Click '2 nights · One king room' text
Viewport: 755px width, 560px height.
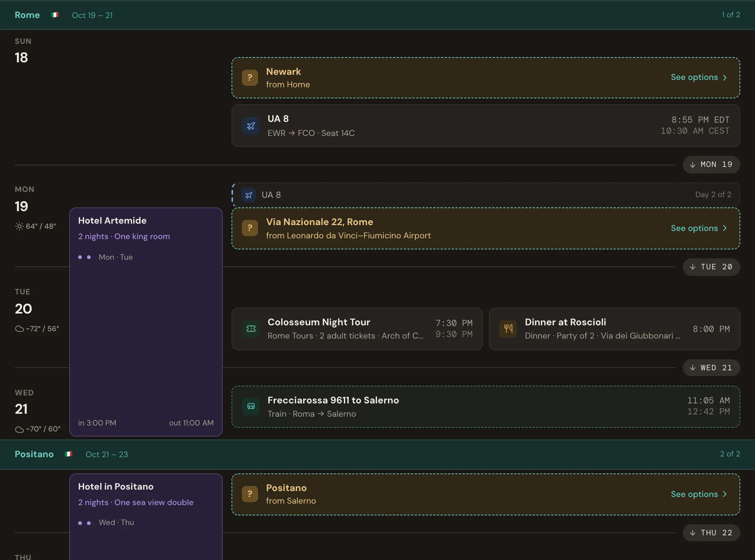(x=124, y=237)
